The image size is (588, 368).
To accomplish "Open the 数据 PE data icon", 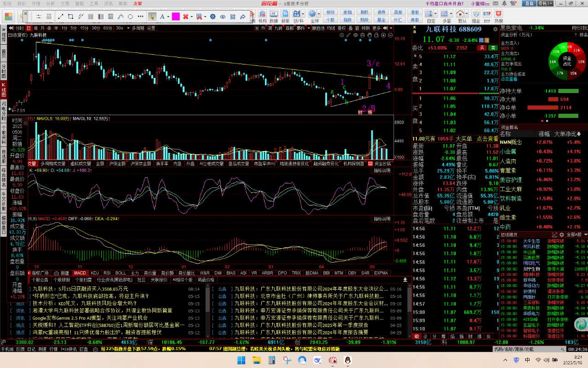I will [x=274, y=16].
